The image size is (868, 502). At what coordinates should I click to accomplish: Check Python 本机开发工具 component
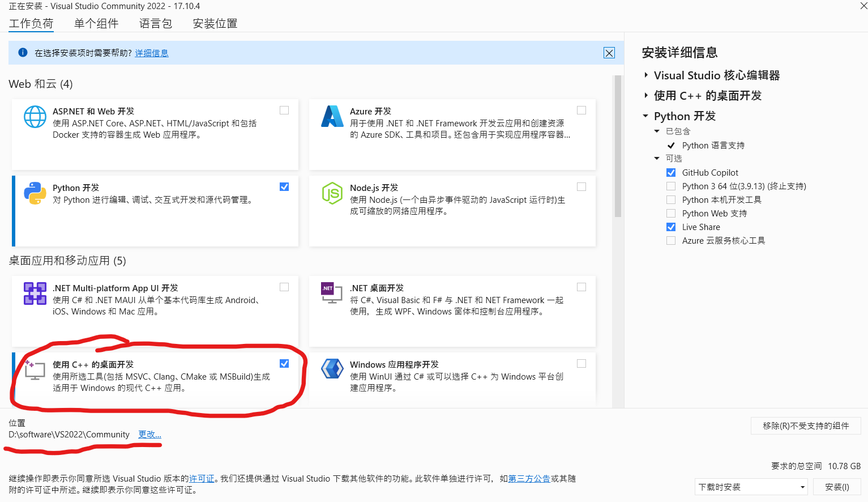tap(671, 200)
